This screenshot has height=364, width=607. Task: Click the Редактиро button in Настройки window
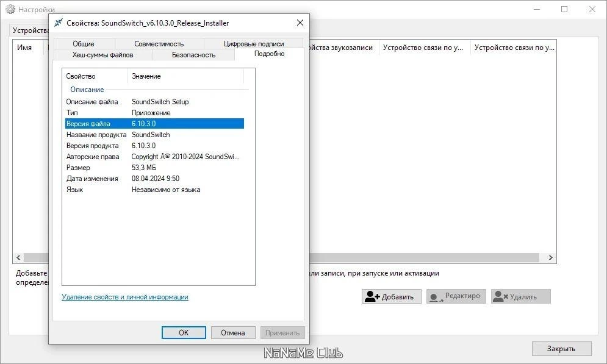click(456, 297)
